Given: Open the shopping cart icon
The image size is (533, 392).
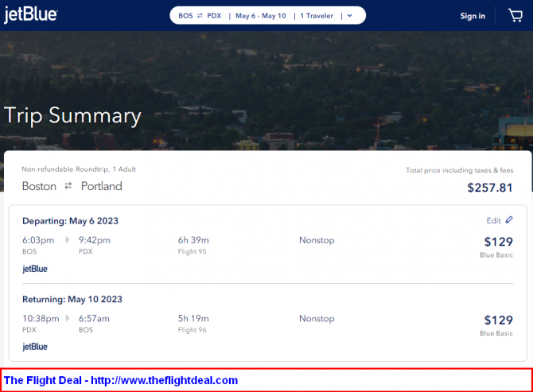Looking at the screenshot, I should coord(515,15).
